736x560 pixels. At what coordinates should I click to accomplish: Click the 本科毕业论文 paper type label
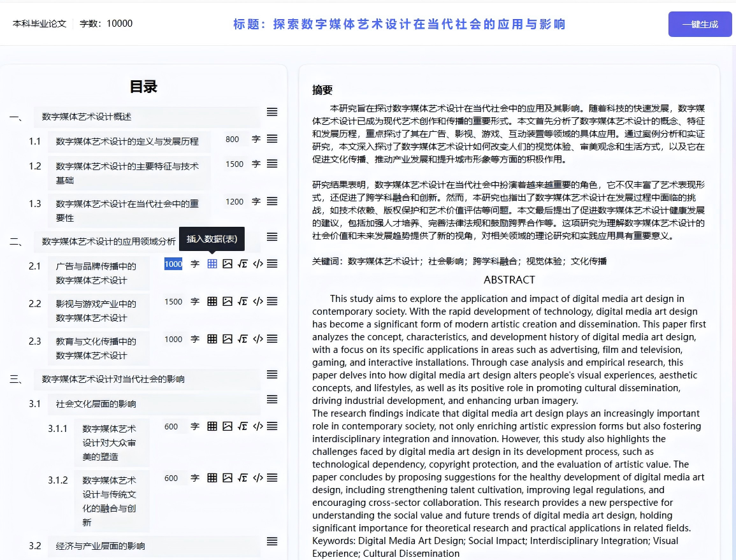40,24
